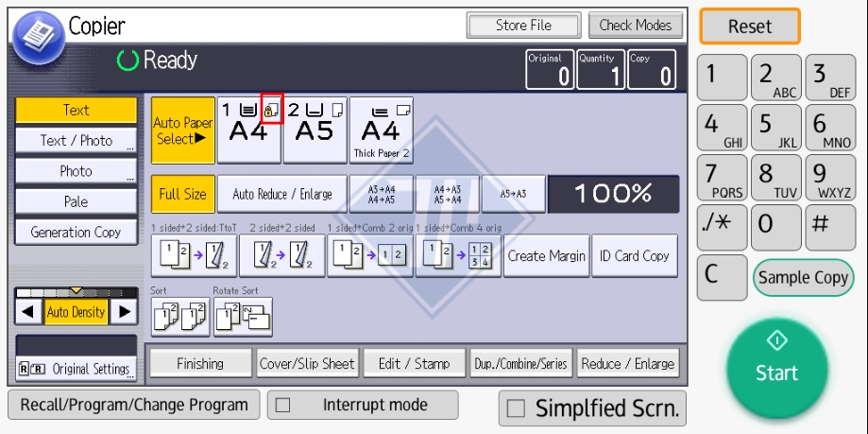
Task: Open Photo original type options
Action: [76, 171]
